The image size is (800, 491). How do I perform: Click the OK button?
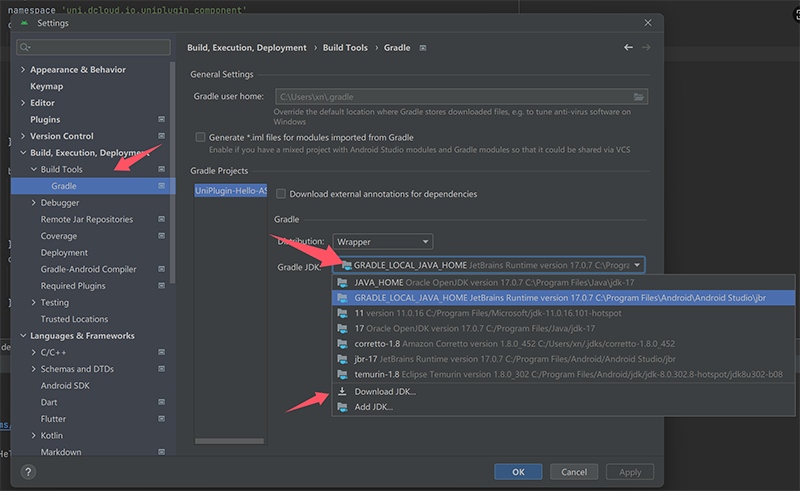point(518,472)
